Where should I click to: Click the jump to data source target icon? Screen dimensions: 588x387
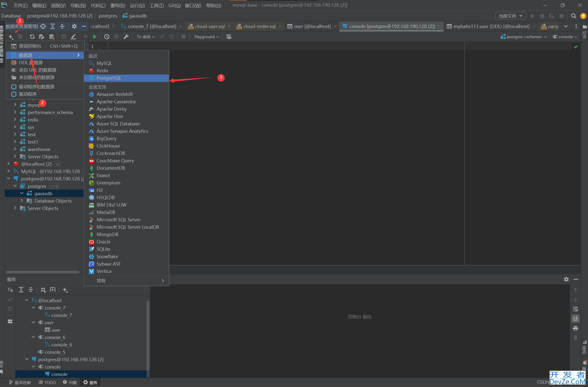click(43, 26)
